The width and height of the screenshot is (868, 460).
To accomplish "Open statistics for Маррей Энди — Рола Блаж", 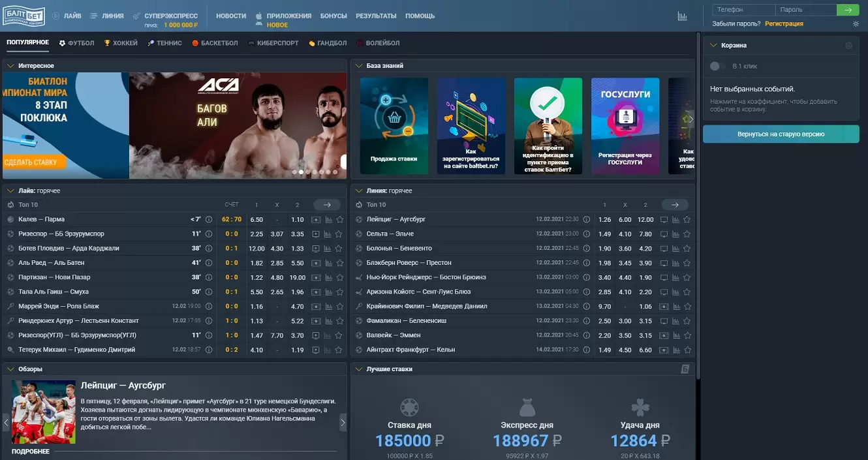I will pos(328,306).
